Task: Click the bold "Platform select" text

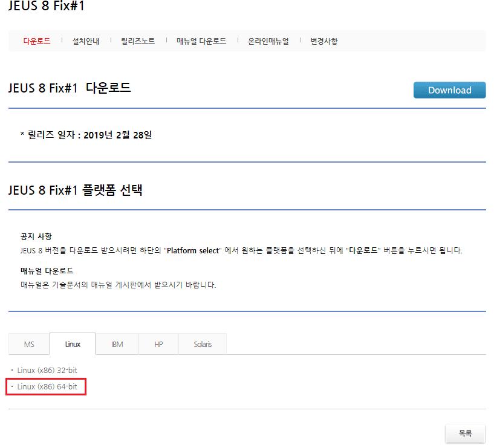Action: (193, 250)
